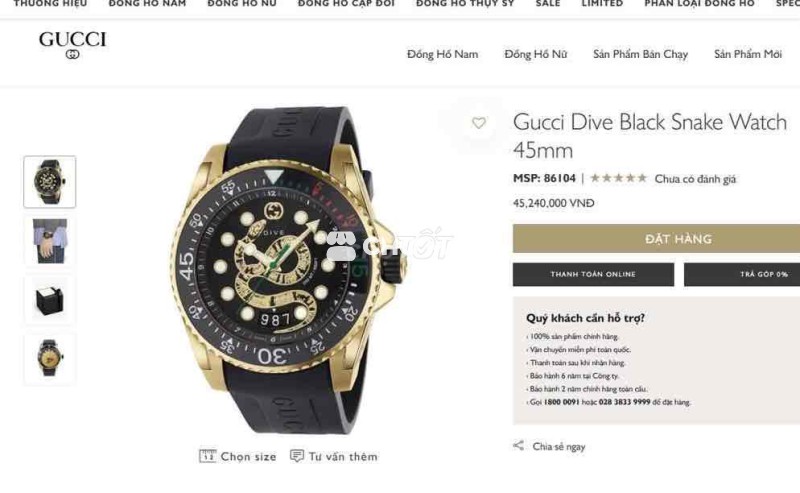Click the main Gucci Dive watch image
800x493 pixels.
pyautogui.click(x=289, y=270)
